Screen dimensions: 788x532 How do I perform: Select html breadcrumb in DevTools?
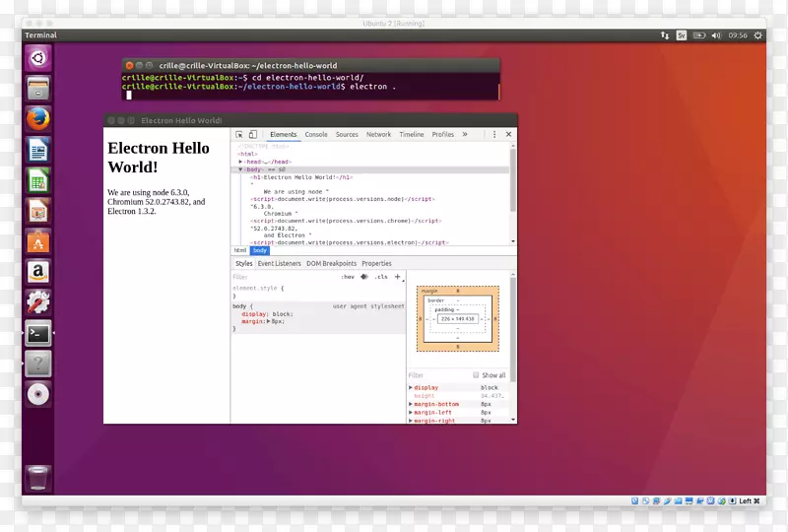coord(240,250)
